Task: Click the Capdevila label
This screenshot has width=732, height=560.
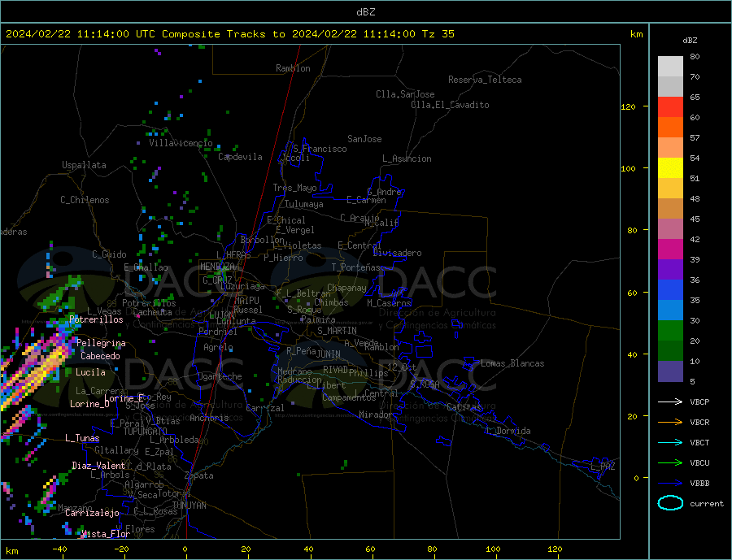Action: pyautogui.click(x=240, y=157)
